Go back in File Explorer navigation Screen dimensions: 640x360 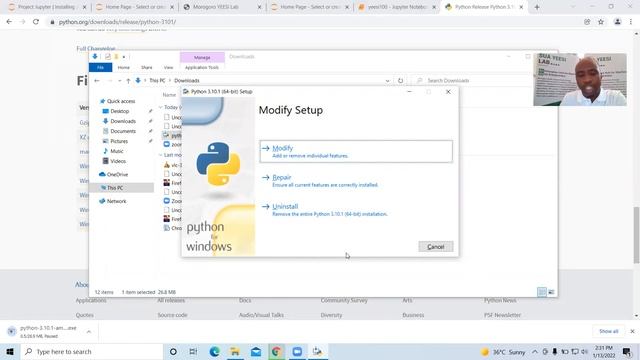pyautogui.click(x=97, y=81)
